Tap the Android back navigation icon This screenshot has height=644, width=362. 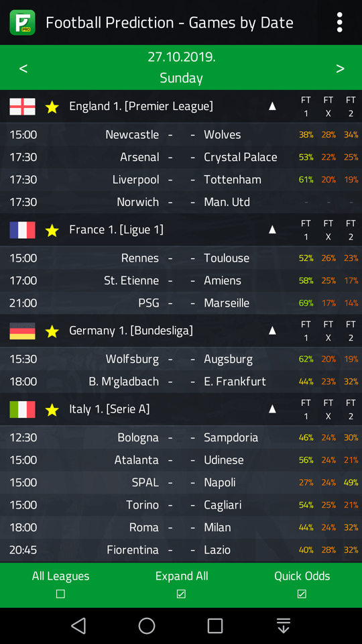(x=78, y=626)
